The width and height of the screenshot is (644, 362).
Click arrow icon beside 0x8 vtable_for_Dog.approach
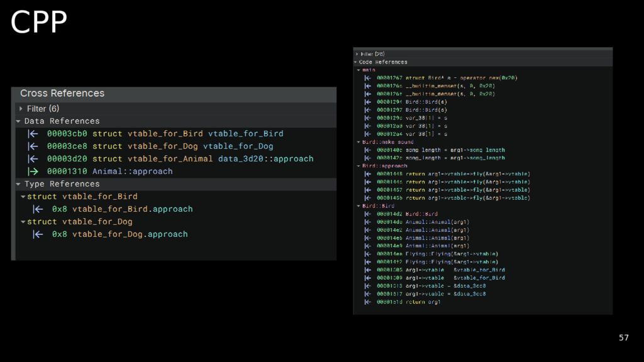[x=38, y=234]
